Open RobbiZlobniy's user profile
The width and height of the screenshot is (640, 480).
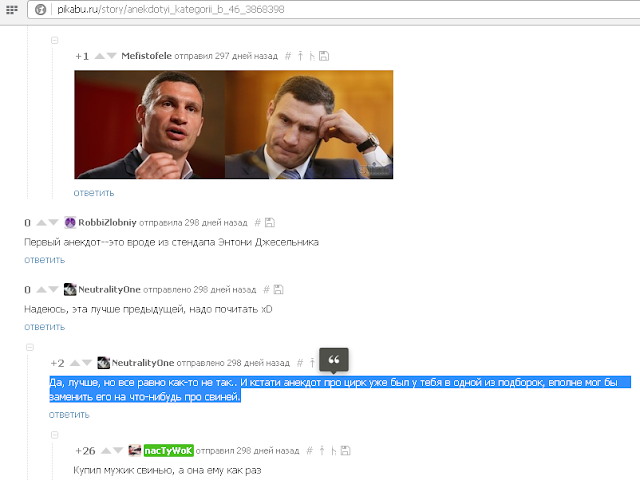[107, 222]
